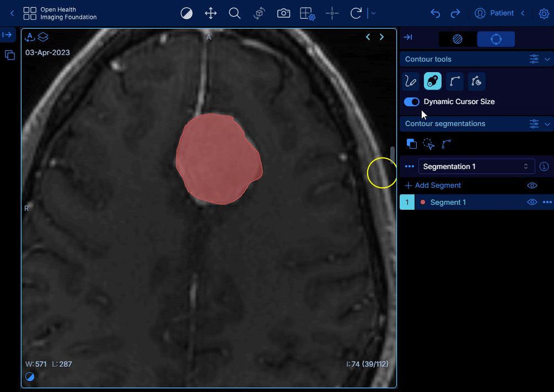This screenshot has width=554, height=392.
Task: Switch to the labelmap segmentation tab
Action: point(457,39)
